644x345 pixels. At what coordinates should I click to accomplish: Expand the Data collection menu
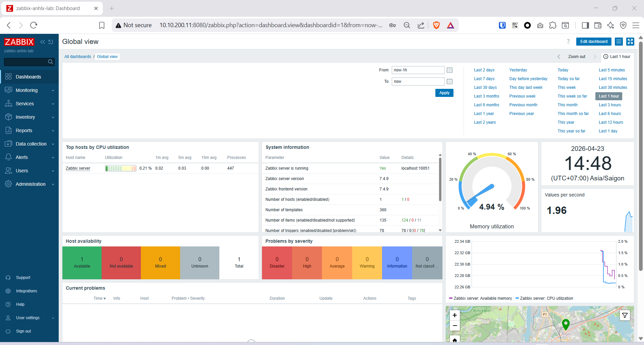(x=29, y=144)
